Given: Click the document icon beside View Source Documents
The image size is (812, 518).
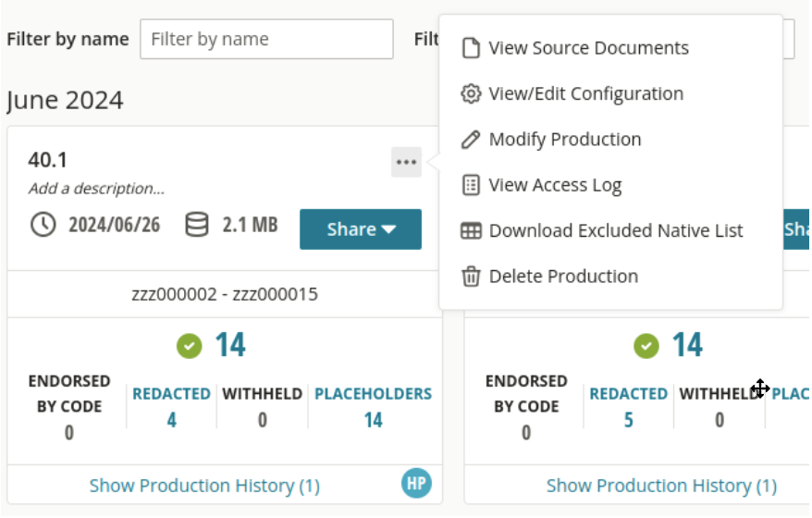Looking at the screenshot, I should click(471, 48).
